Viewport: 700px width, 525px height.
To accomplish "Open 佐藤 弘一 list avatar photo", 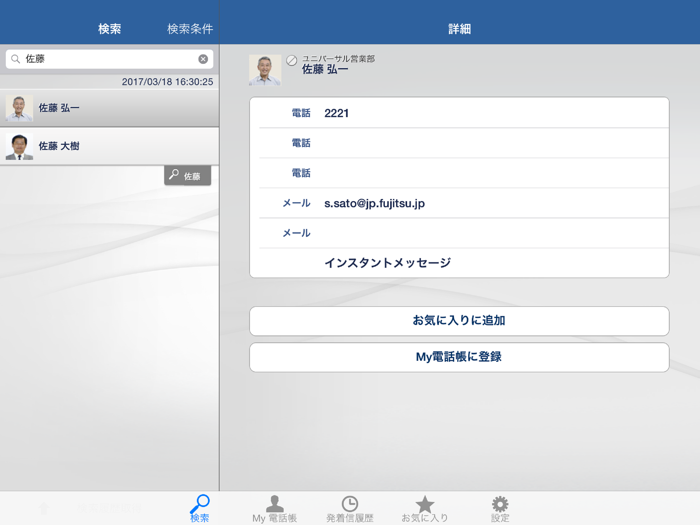I will (x=19, y=108).
